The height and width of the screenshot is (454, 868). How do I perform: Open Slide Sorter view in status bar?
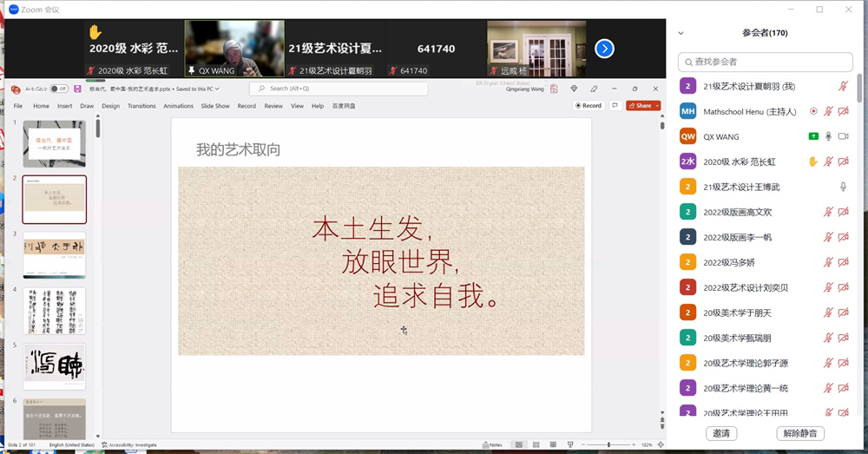[x=536, y=444]
